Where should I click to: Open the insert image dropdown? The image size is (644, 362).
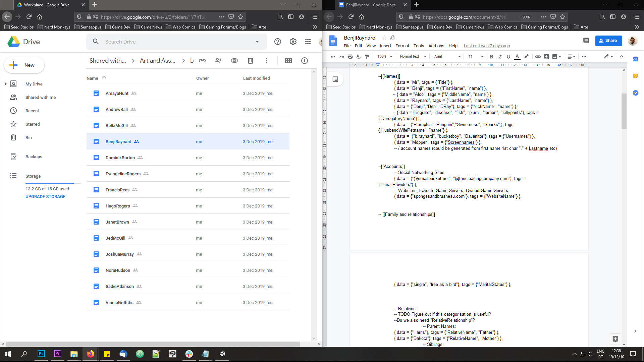(x=557, y=57)
